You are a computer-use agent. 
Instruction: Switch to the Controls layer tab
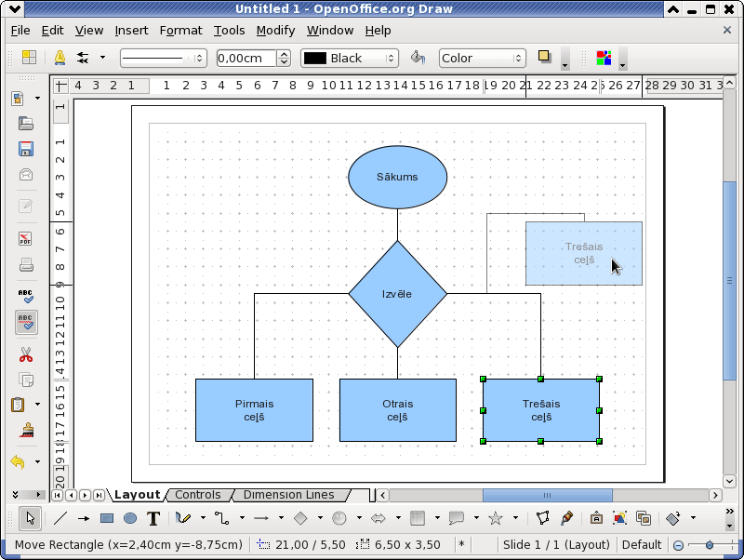198,495
